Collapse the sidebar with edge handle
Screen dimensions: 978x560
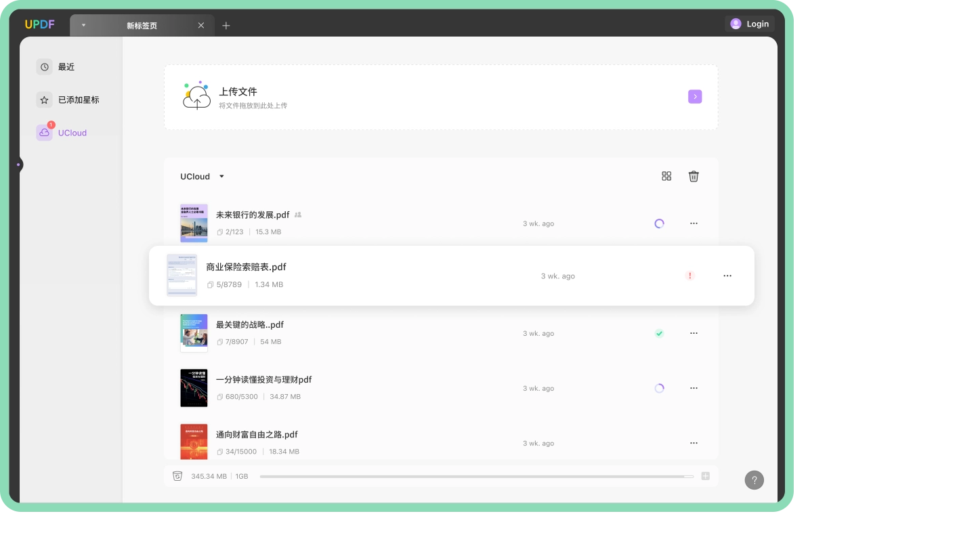(x=18, y=165)
